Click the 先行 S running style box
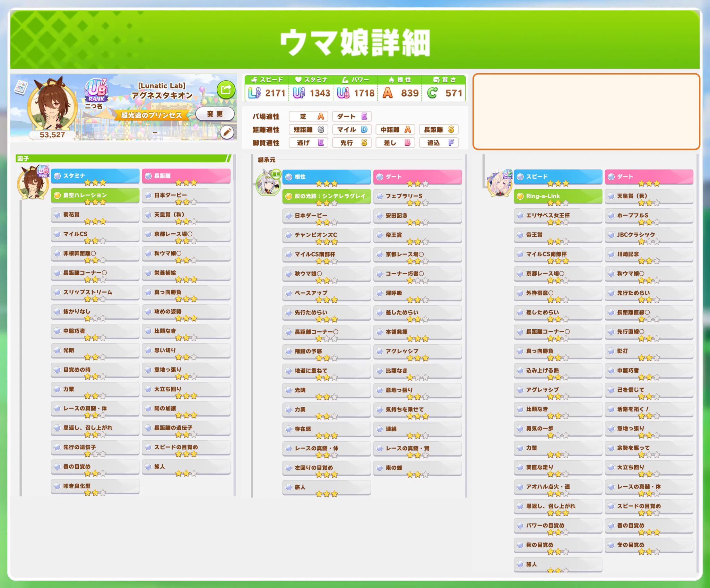This screenshot has height=588, width=710. click(352, 142)
